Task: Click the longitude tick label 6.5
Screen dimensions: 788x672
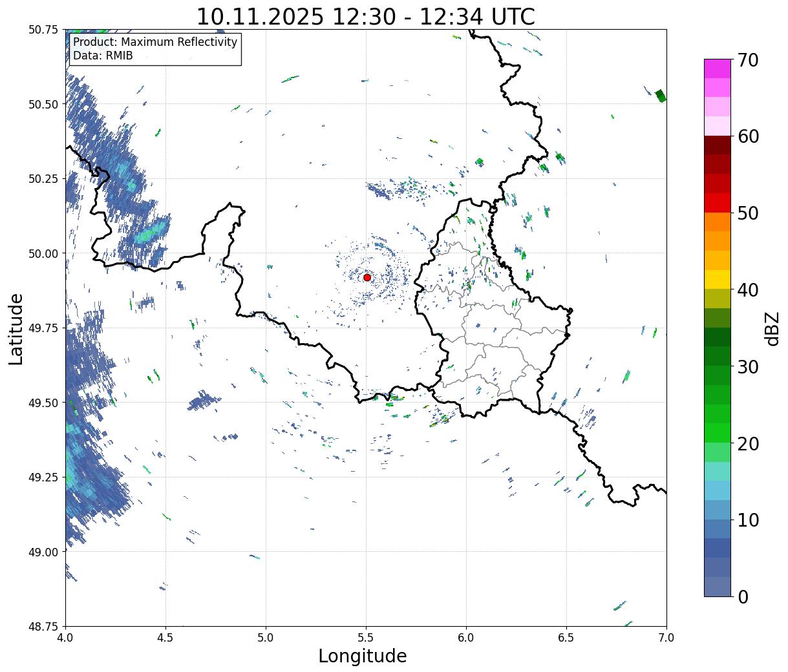Action: coord(566,638)
